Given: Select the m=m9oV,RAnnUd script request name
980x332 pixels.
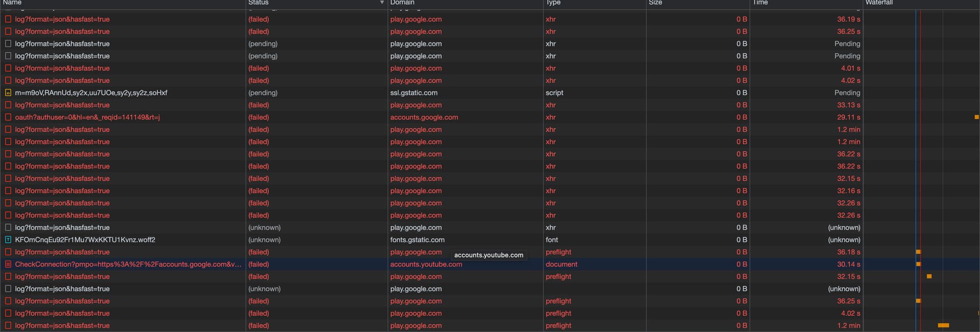Looking at the screenshot, I should 91,93.
